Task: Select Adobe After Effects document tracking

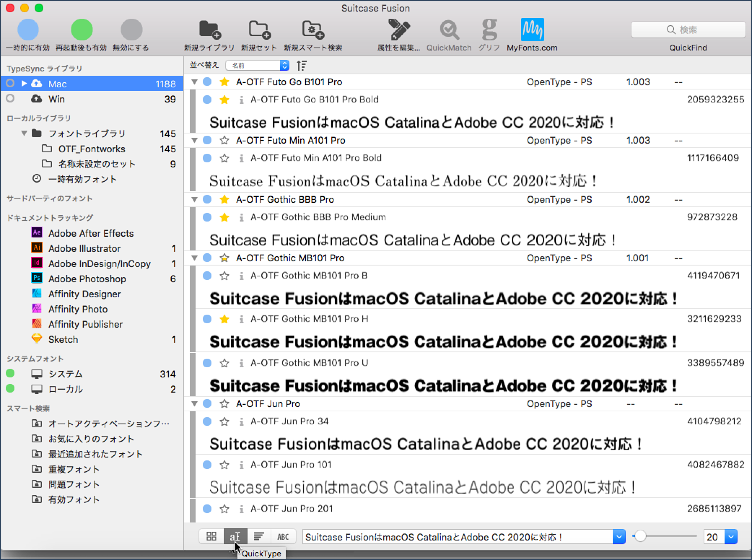Action: click(91, 233)
